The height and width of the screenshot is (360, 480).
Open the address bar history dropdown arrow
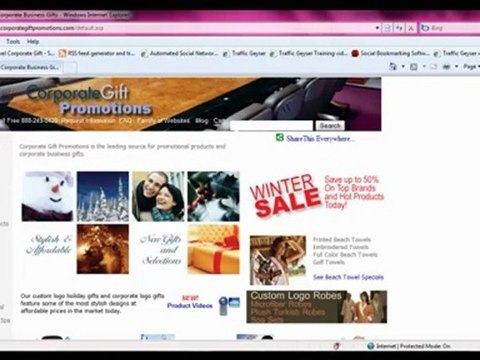click(377, 28)
